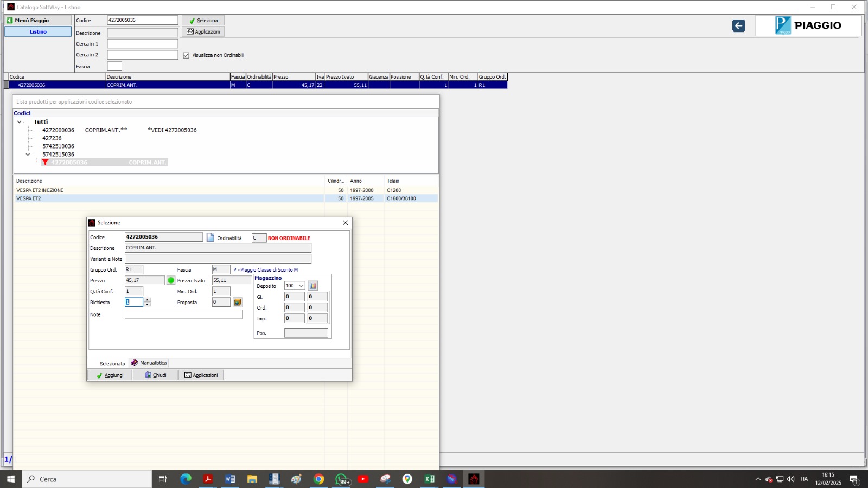Switch to the Selezionato tab
868x488 pixels.
(112, 363)
